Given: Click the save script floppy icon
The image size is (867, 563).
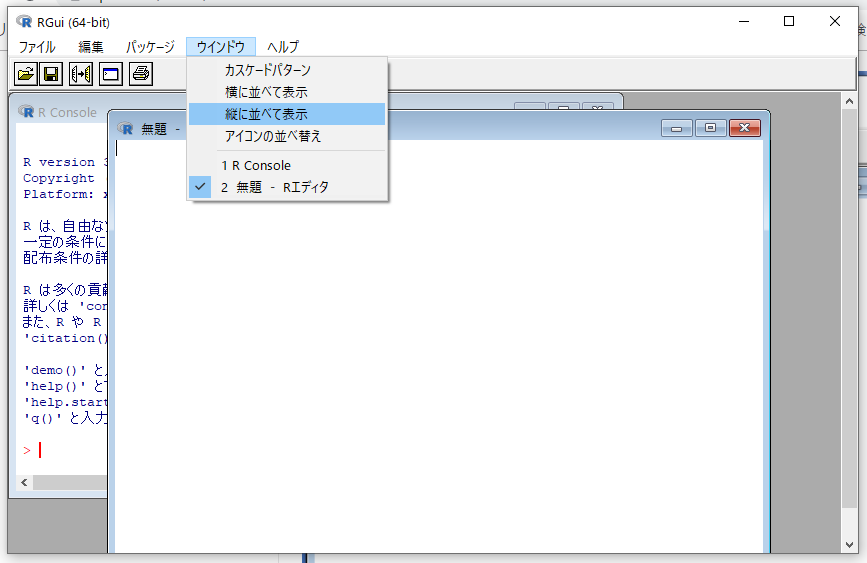Looking at the screenshot, I should (x=51, y=74).
